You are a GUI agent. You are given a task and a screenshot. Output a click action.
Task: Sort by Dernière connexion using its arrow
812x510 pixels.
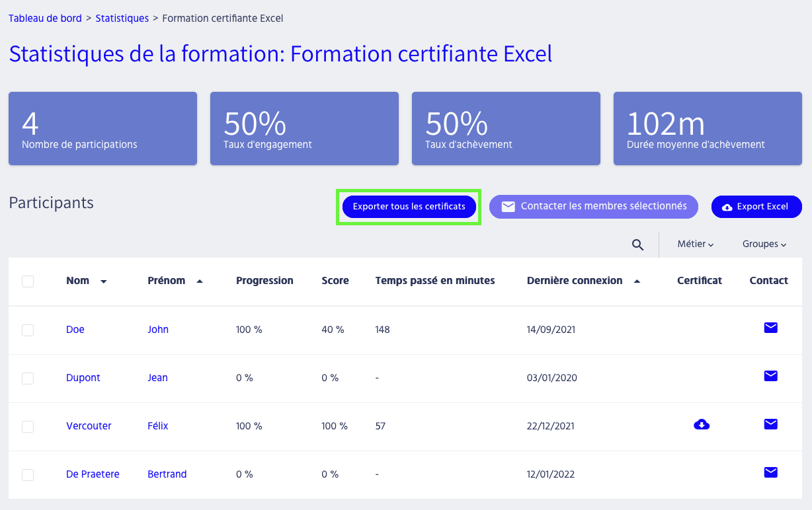tap(637, 281)
